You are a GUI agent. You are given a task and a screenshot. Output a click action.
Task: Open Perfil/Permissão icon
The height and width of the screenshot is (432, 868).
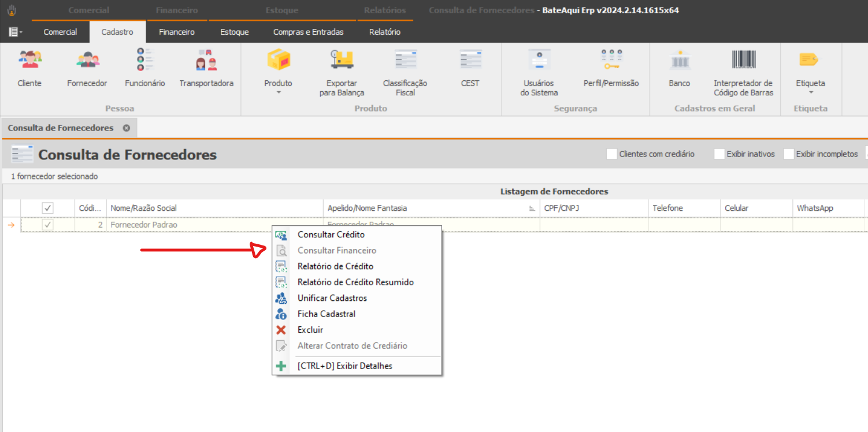pos(611,59)
